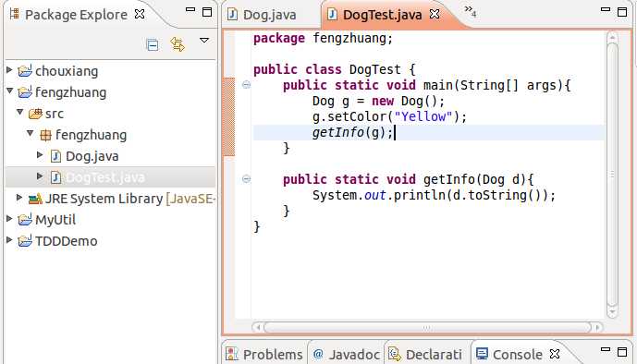
Task: Select fengzhuang package icon
Action: (x=45, y=135)
